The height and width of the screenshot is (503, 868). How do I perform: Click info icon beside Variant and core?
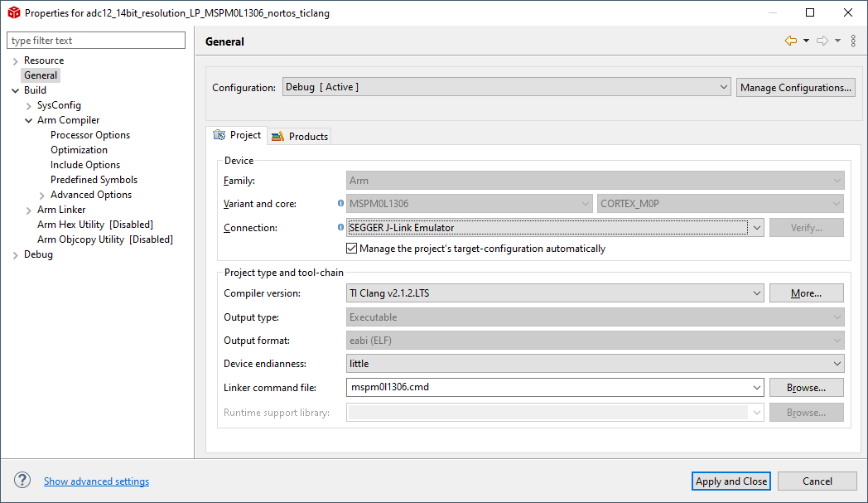point(340,203)
